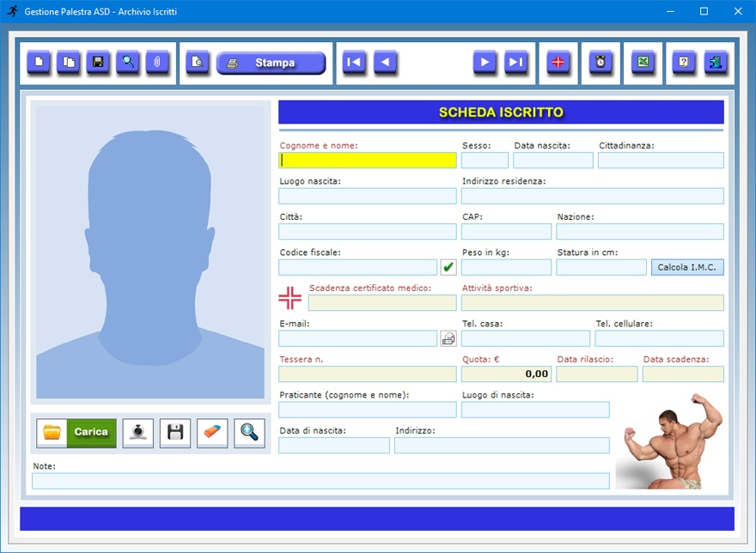The image size is (756, 553).
Task: Maximize the Gestione Palestra ASD window
Action: pyautogui.click(x=704, y=11)
